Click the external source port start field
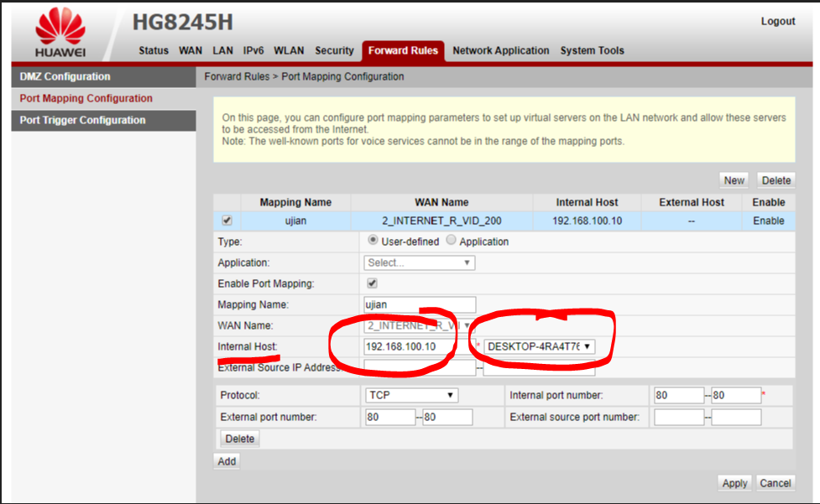 (679, 417)
